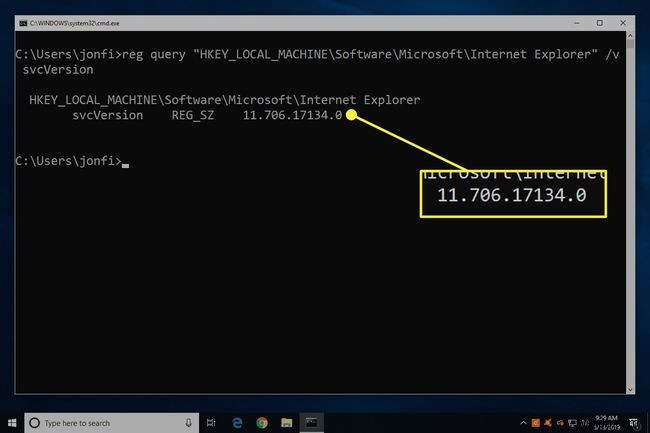The width and height of the screenshot is (650, 433).
Task: Maximize the Command Prompt window
Action: point(600,23)
